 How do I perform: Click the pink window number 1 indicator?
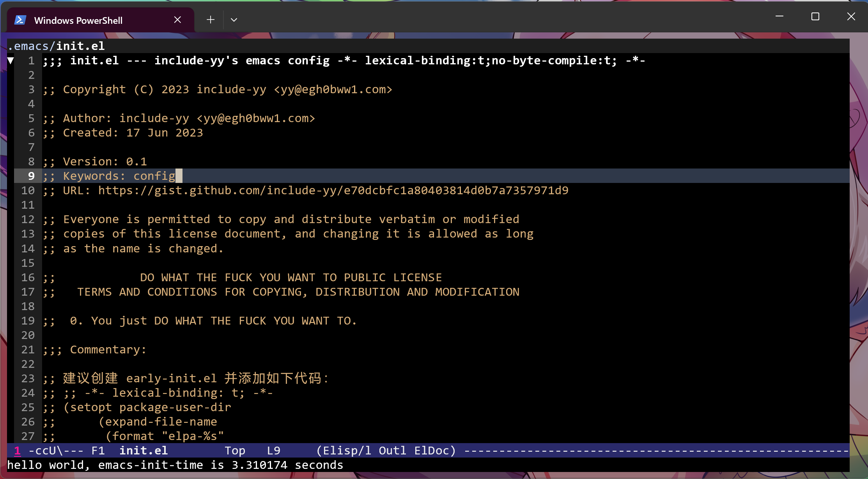coord(17,451)
